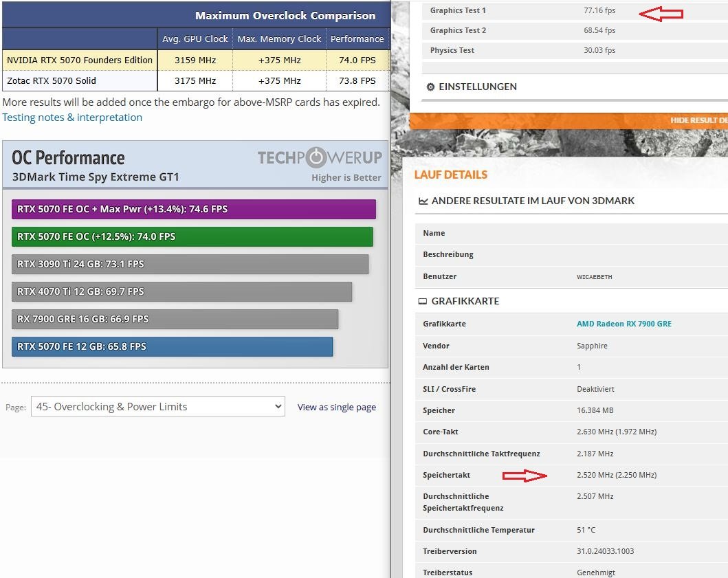Click Treiberstatus value Genehmigt
This screenshot has height=578, width=728.
pyautogui.click(x=596, y=573)
